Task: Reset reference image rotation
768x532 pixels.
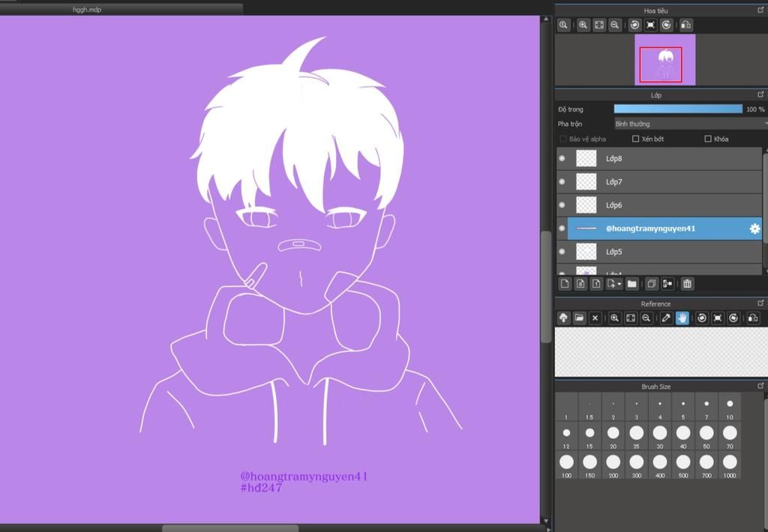Action: point(718,318)
